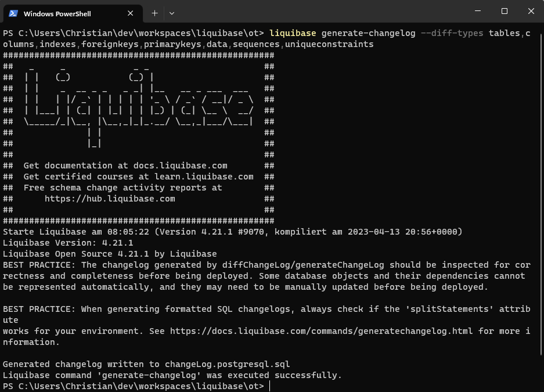Viewport: 544px width, 392px height.
Task: Open a new tab with plus button
Action: (154, 13)
